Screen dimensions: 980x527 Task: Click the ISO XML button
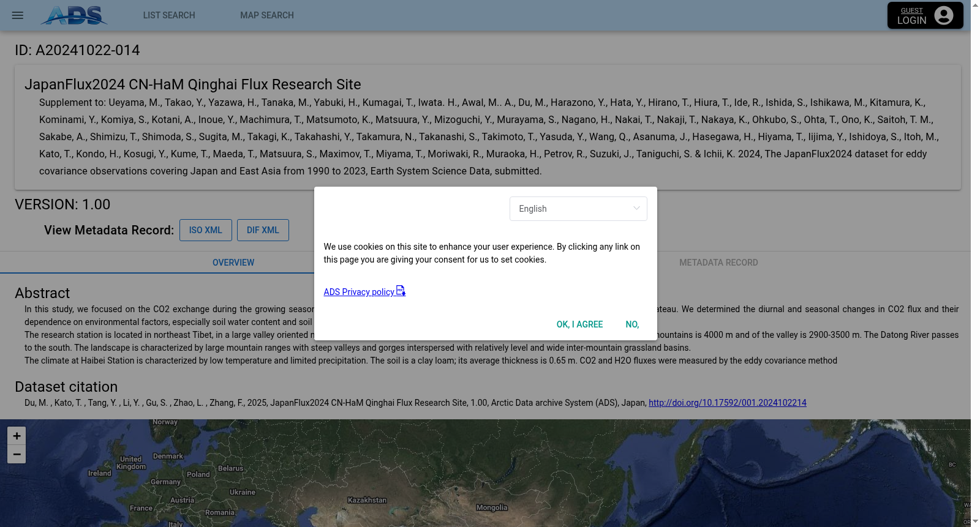click(206, 230)
